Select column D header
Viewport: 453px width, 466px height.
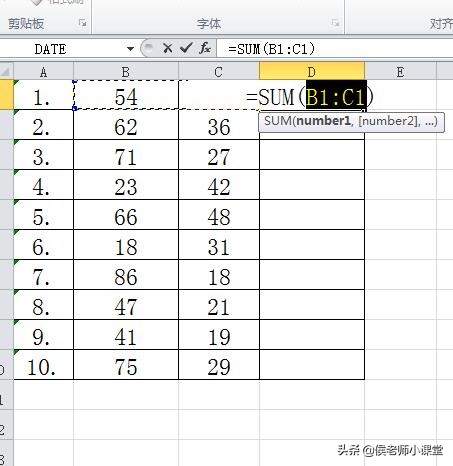point(312,72)
